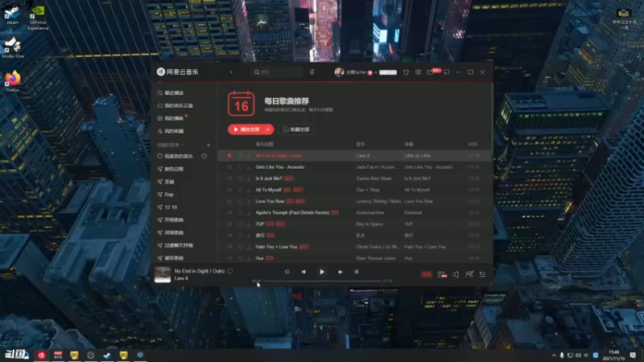Screen dimensions: 644x362
Task: Like the song Hate You + Love You
Action: click(x=240, y=247)
